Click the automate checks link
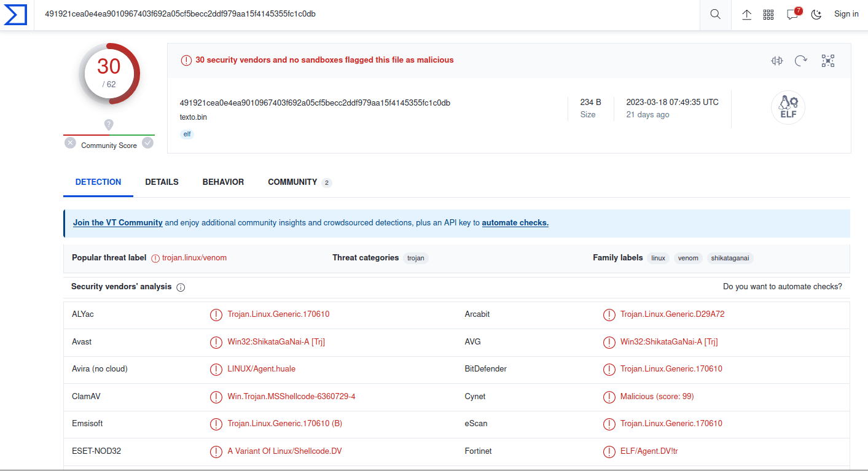The width and height of the screenshot is (868, 471). [515, 223]
